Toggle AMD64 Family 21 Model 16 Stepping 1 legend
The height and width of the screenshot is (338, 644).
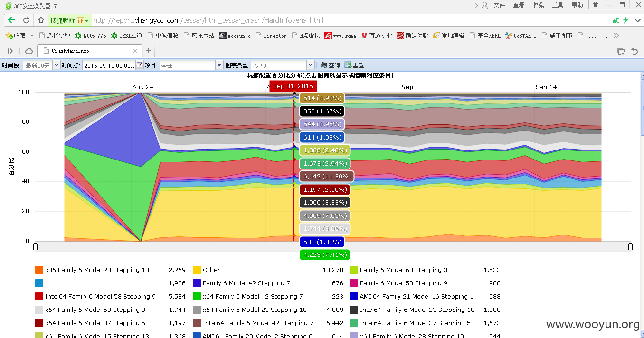[x=412, y=296]
